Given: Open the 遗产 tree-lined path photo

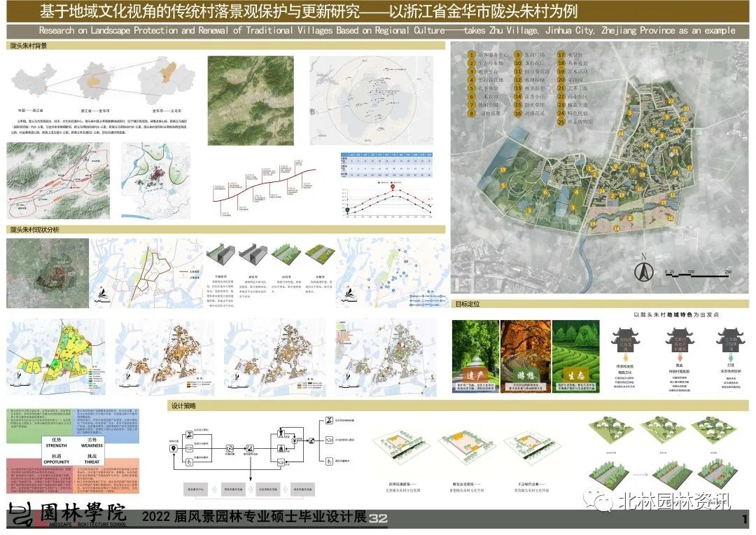Looking at the screenshot, I should [x=475, y=356].
